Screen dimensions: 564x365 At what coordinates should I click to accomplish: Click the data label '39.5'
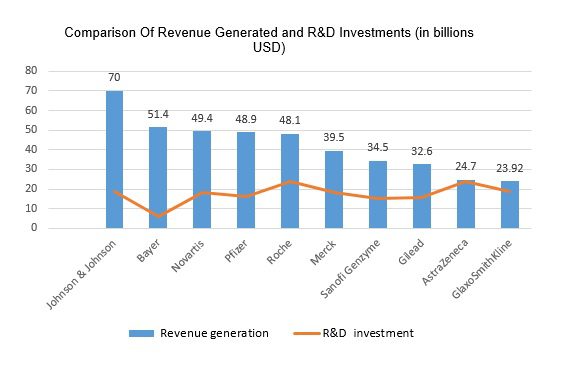334,137
